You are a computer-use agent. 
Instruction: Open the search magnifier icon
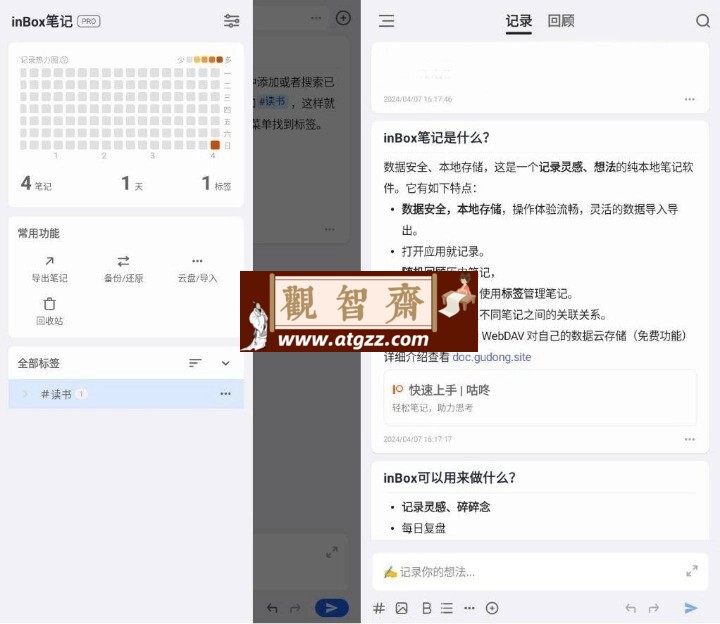pyautogui.click(x=703, y=21)
